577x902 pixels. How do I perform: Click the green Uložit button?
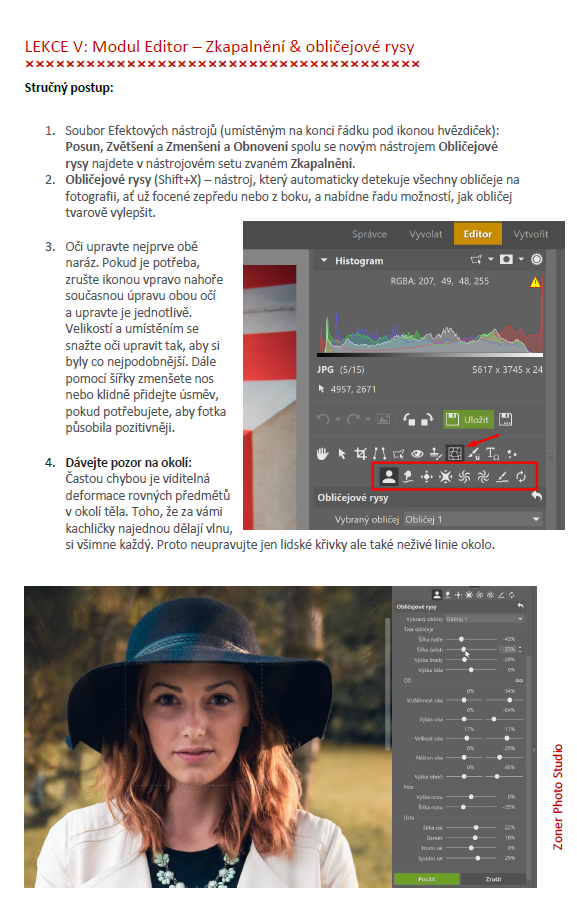coord(468,419)
